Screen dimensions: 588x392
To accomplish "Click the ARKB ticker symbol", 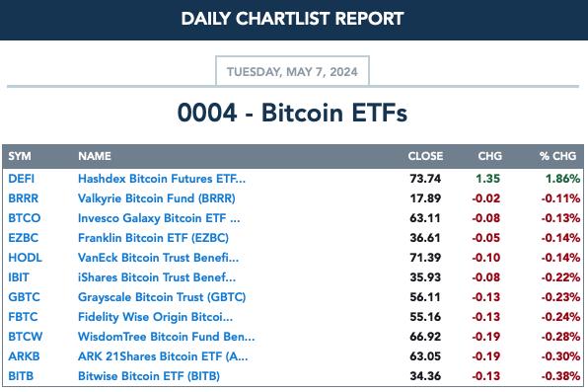I will (x=24, y=356).
